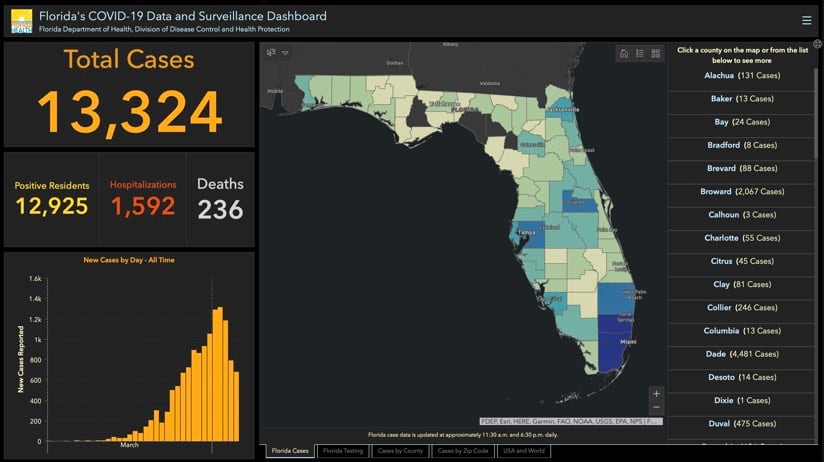Viewport: 824px width, 462px height.
Task: Switch to the Florida Testing tab
Action: [x=343, y=451]
